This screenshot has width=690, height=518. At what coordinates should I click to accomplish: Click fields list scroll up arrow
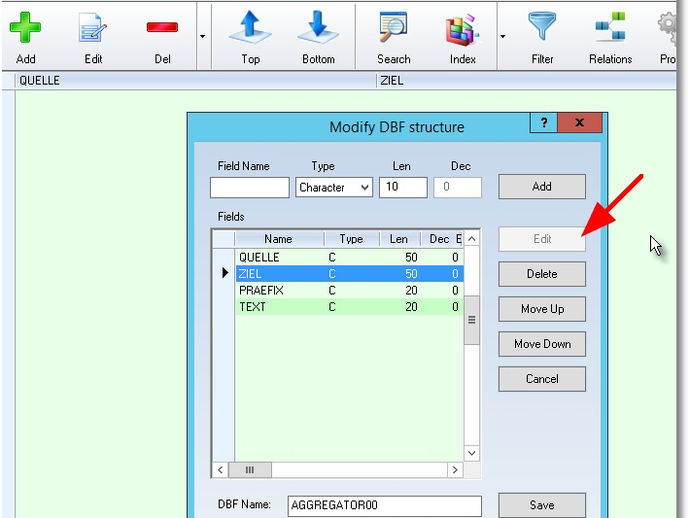click(472, 239)
